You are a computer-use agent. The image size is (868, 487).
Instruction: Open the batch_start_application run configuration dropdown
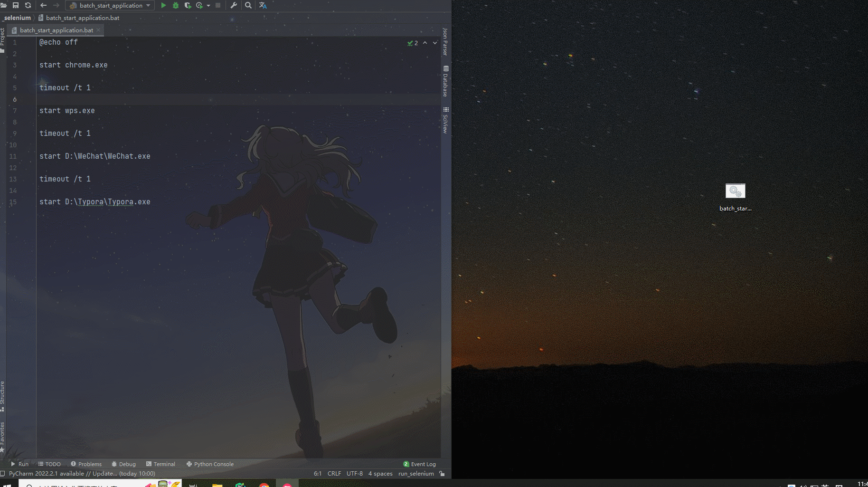(x=110, y=5)
